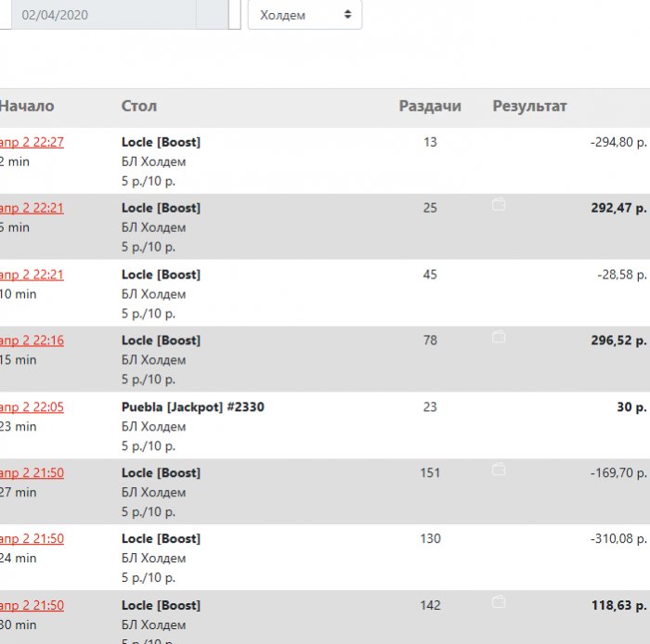The height and width of the screenshot is (644, 650).
Task: Click the result value -28,58 р.
Action: (622, 275)
